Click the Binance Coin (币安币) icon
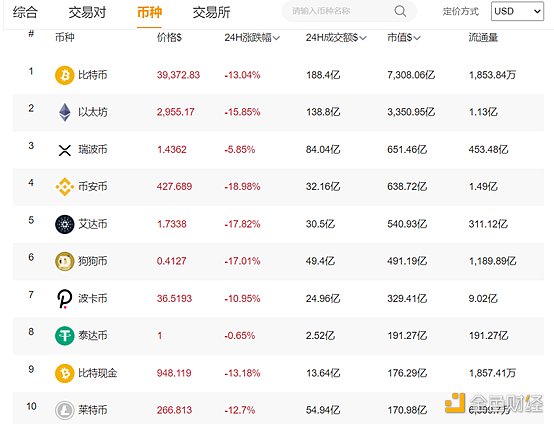Viewport: 554px width, 424px height. click(65, 187)
